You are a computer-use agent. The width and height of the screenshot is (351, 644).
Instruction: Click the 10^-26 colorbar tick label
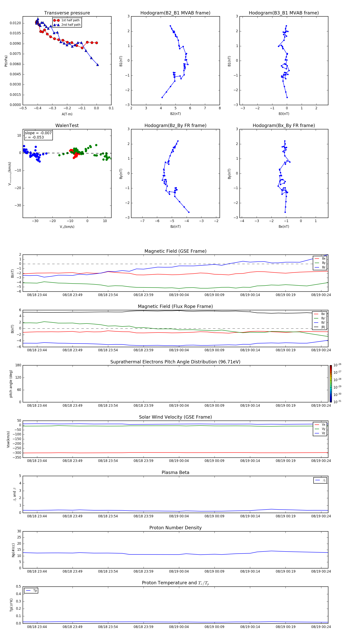pos(337,365)
